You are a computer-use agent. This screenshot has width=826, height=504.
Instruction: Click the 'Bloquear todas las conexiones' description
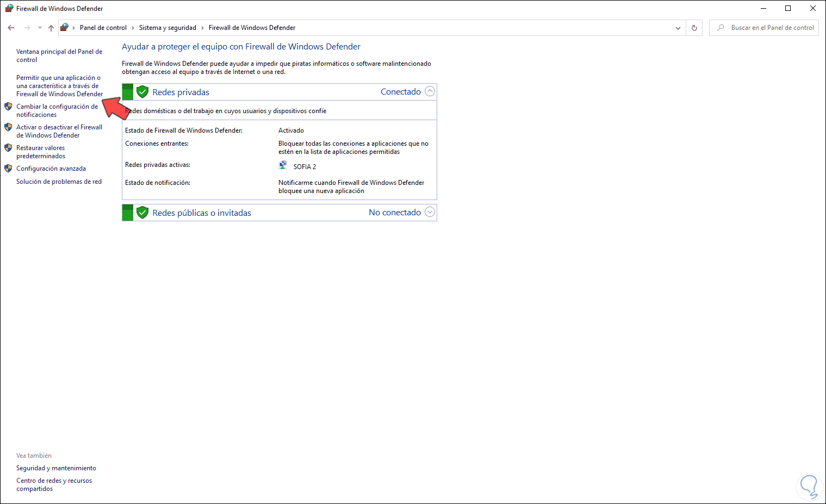[353, 148]
